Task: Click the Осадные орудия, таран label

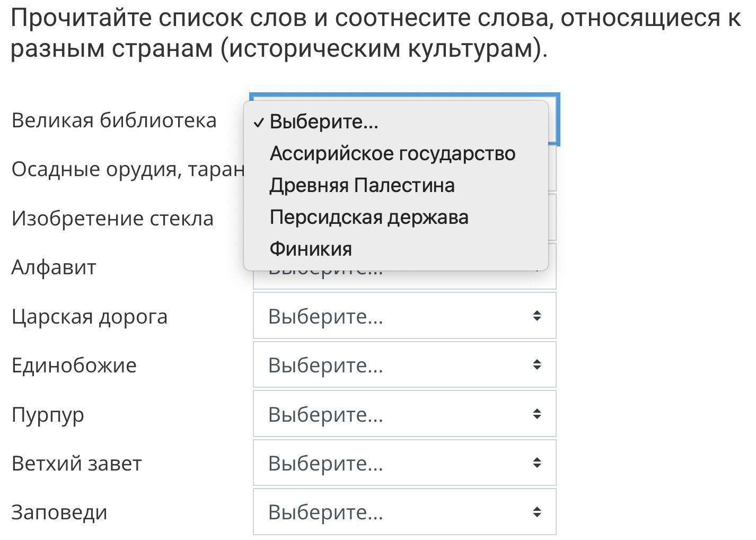Action: (127, 169)
